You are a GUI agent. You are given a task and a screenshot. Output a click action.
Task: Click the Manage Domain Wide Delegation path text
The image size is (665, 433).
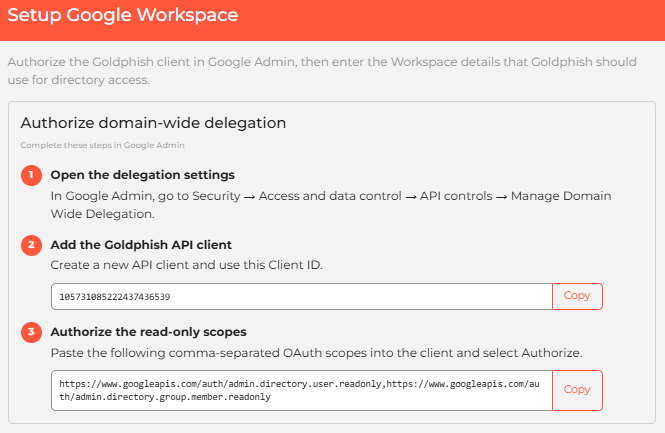pyautogui.click(x=331, y=205)
